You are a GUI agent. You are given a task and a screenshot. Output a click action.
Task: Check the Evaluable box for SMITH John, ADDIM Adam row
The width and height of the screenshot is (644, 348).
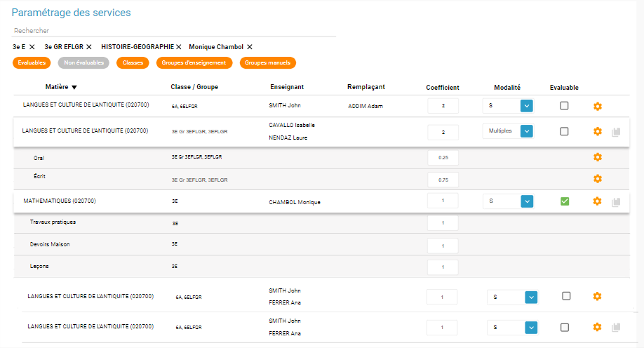[564, 106]
